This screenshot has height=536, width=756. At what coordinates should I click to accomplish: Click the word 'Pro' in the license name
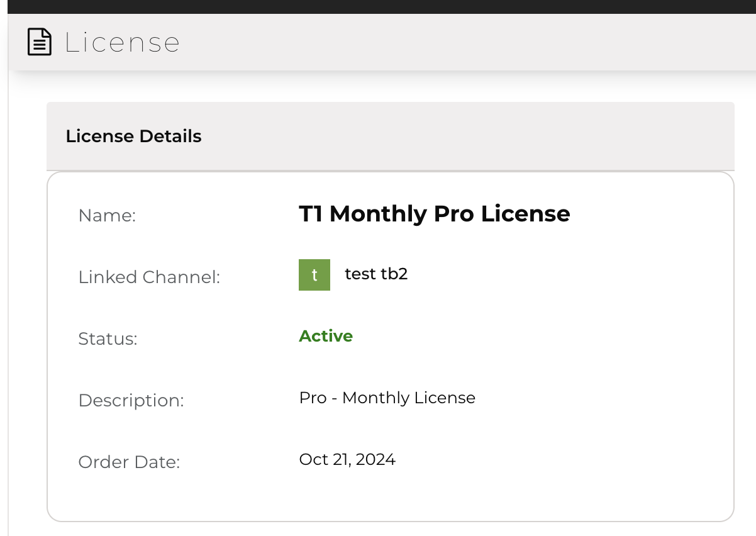[x=454, y=214]
